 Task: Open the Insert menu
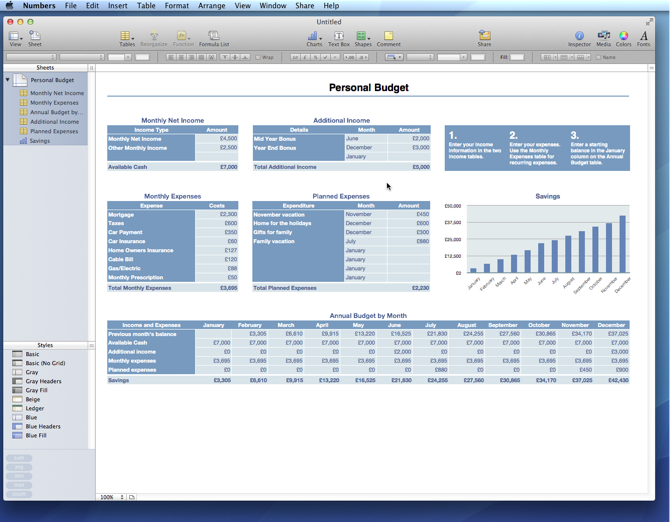click(x=118, y=6)
